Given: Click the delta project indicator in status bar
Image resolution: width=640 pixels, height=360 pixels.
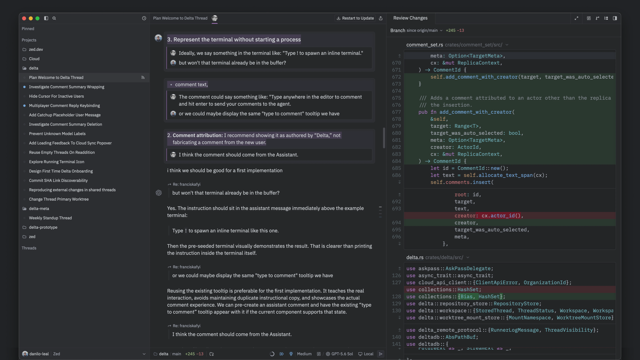Looking at the screenshot, I should [x=161, y=354].
